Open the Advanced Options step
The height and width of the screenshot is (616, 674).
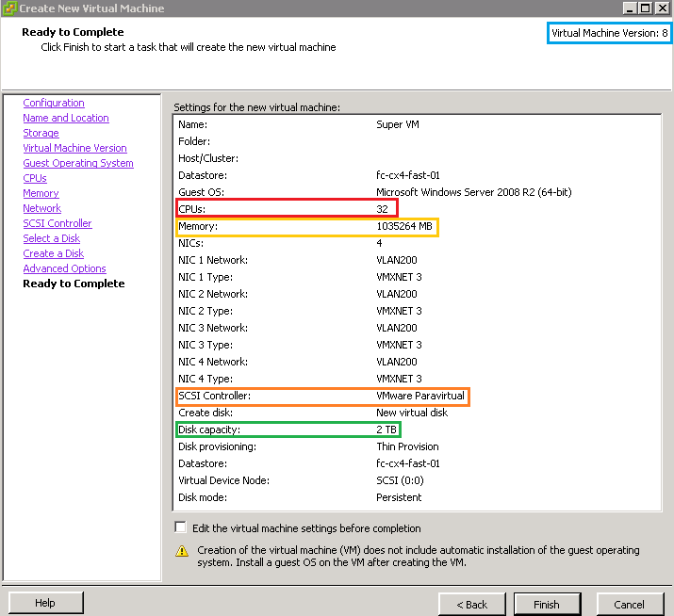click(x=64, y=268)
